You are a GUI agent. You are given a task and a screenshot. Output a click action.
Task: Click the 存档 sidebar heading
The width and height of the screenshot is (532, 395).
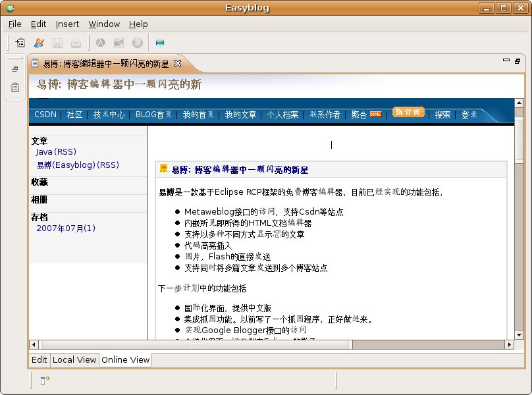pyautogui.click(x=40, y=217)
